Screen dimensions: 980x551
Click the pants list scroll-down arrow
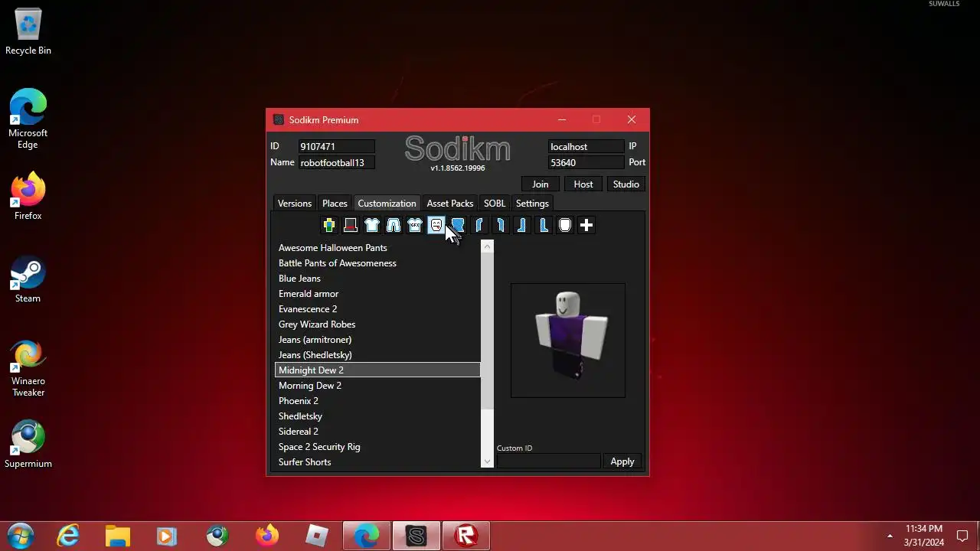coord(487,462)
